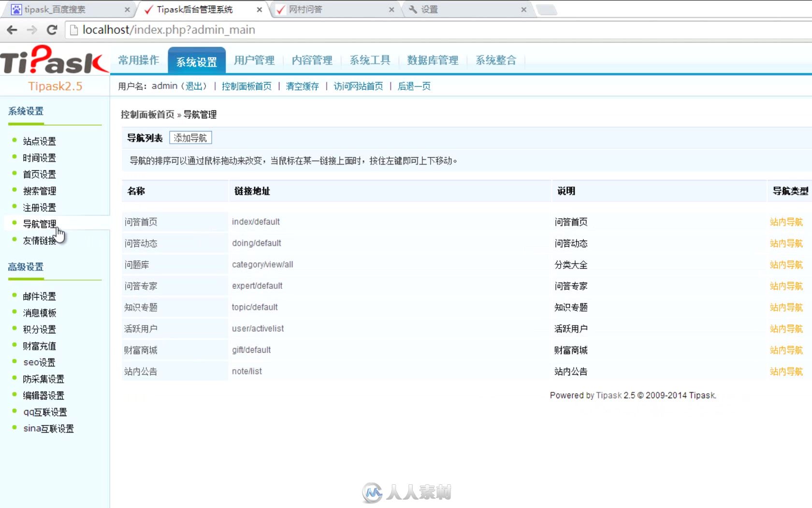
Task: Open the 常用操作 menu
Action: tap(139, 60)
